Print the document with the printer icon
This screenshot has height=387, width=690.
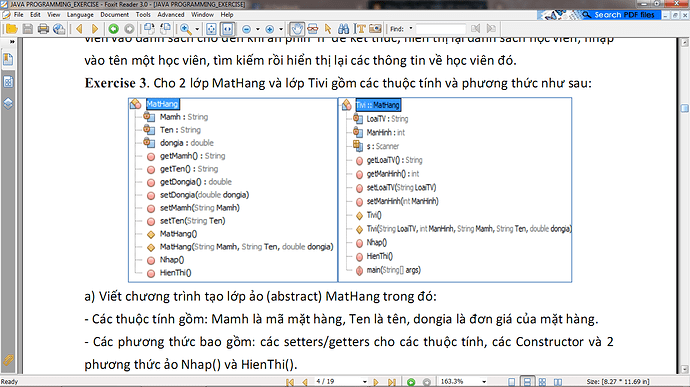(x=43, y=29)
